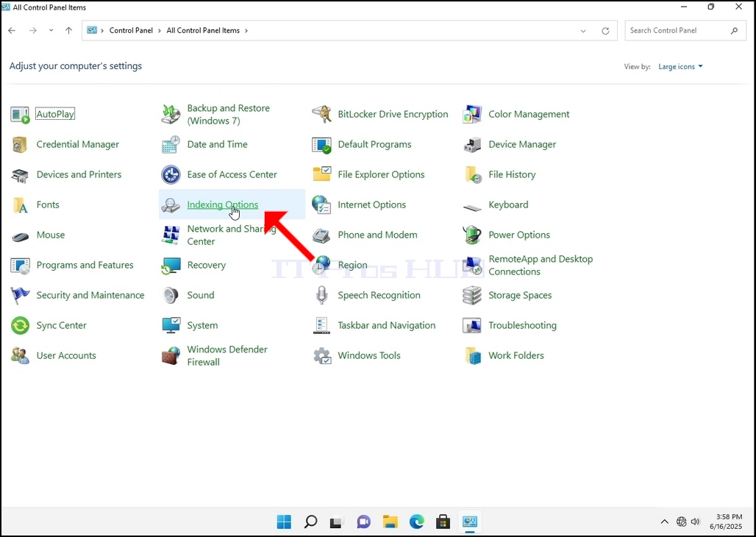Show hidden system tray icons
The image size is (756, 537).
coord(664,522)
